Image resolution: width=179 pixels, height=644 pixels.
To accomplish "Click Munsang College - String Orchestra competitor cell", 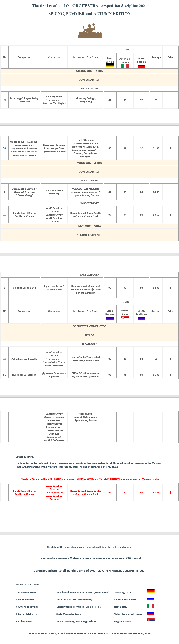I will pos(24,100).
